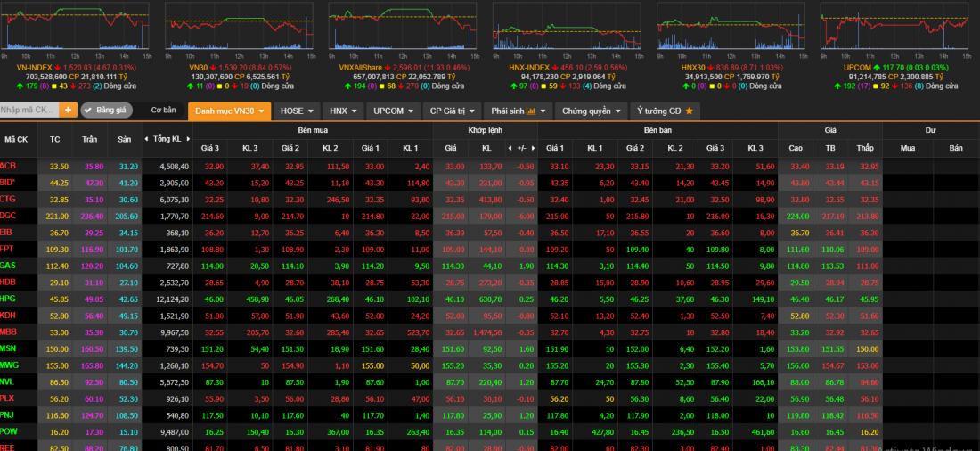The image size is (980, 451).
Task: Open the HNX exchange tab
Action: coord(343,111)
